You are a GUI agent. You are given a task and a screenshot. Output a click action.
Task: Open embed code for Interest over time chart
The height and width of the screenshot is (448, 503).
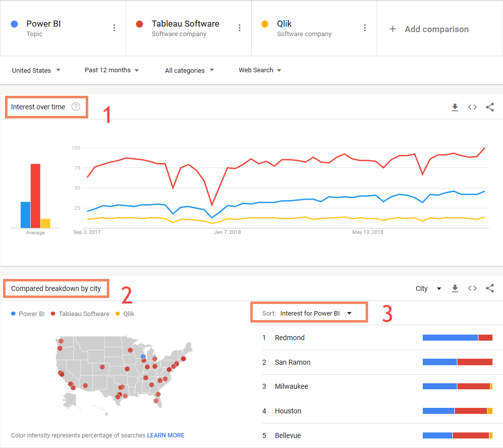pos(472,107)
